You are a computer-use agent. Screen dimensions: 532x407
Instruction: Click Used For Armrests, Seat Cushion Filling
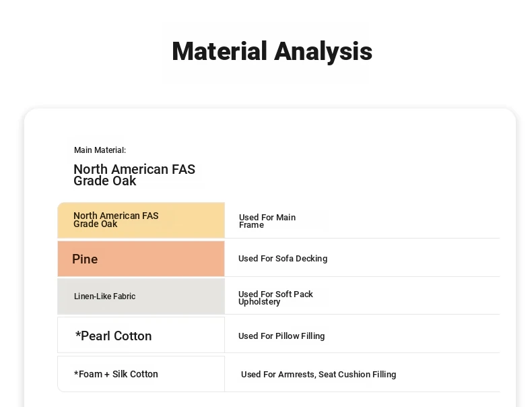point(319,375)
